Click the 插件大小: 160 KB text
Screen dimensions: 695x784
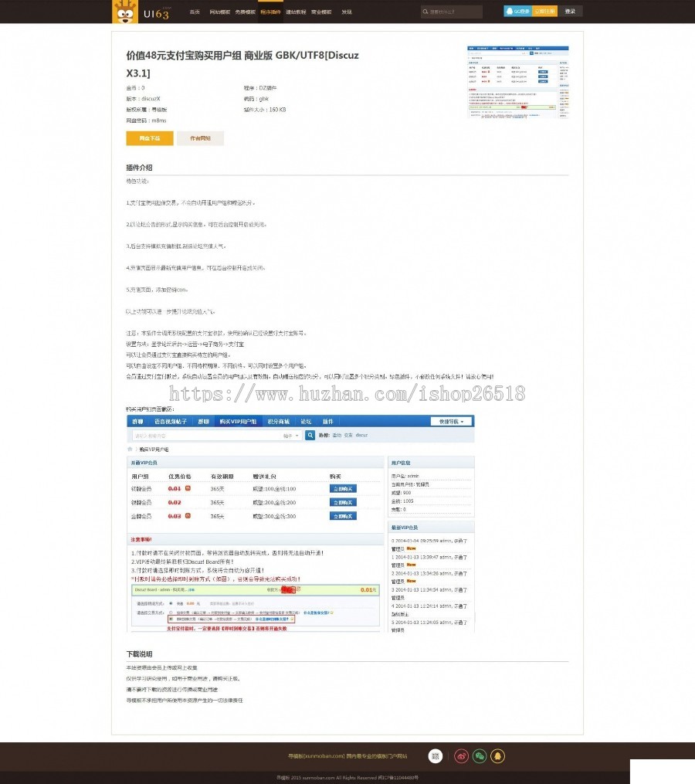(265, 110)
